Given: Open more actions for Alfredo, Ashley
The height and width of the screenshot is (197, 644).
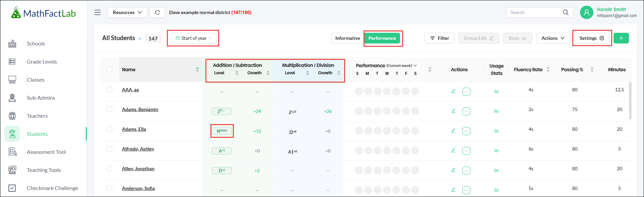Looking at the screenshot, I should click(466, 151).
